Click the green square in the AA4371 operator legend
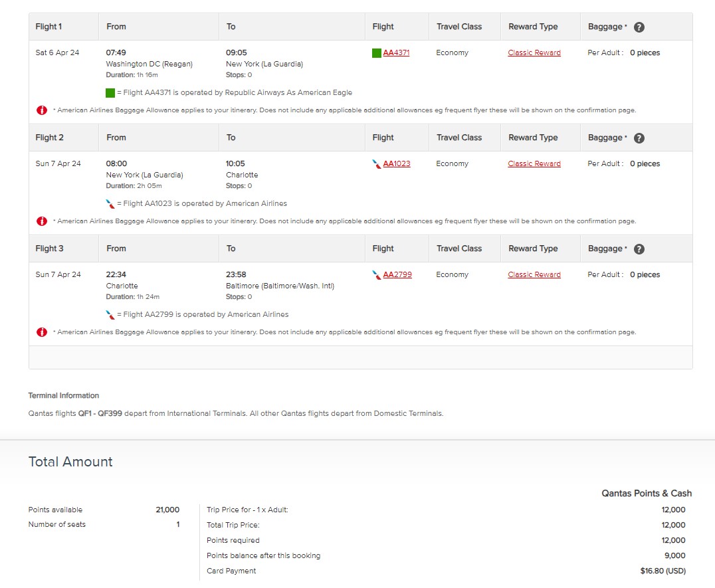Viewport: 715px width, 588px height. 110,93
